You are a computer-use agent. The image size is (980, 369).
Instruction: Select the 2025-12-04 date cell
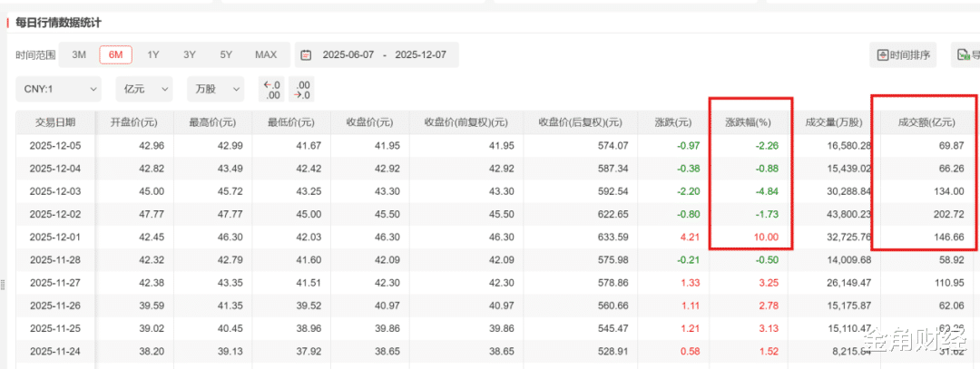click(x=55, y=168)
